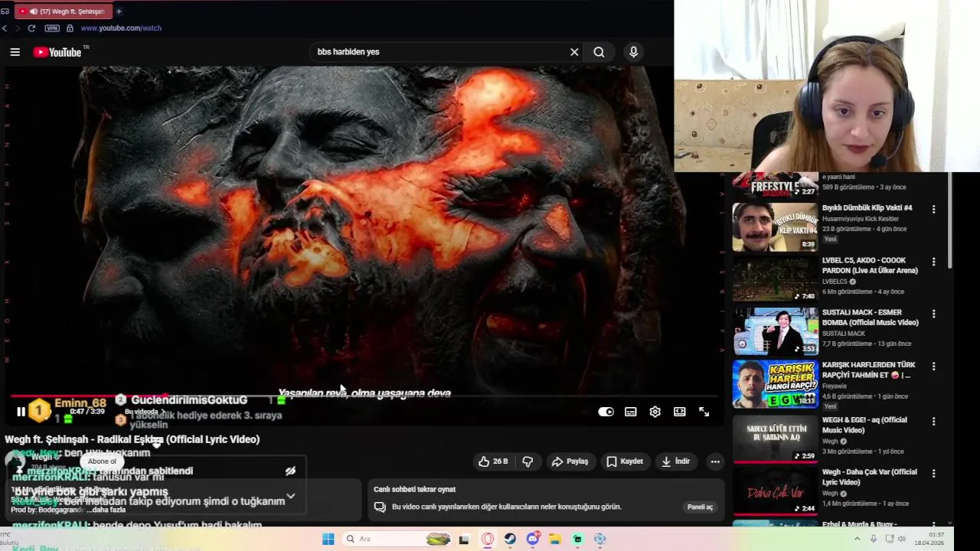
Task: Like the video with 26 B likes
Action: coord(493,461)
